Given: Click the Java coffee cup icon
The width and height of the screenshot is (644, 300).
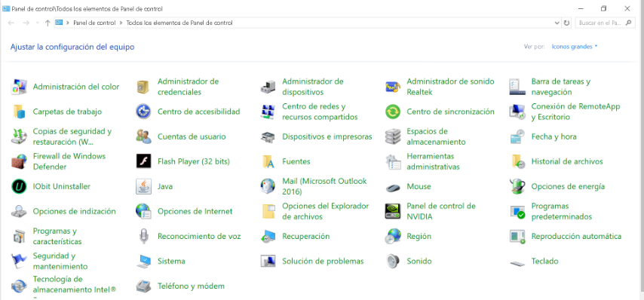Looking at the screenshot, I should tap(143, 186).
